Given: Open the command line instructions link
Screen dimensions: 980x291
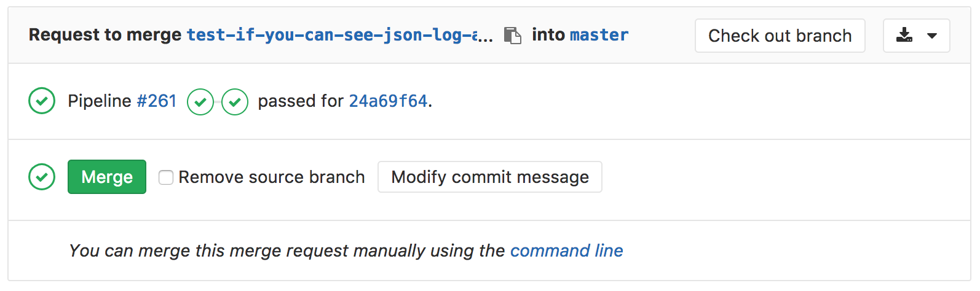Looking at the screenshot, I should [566, 251].
